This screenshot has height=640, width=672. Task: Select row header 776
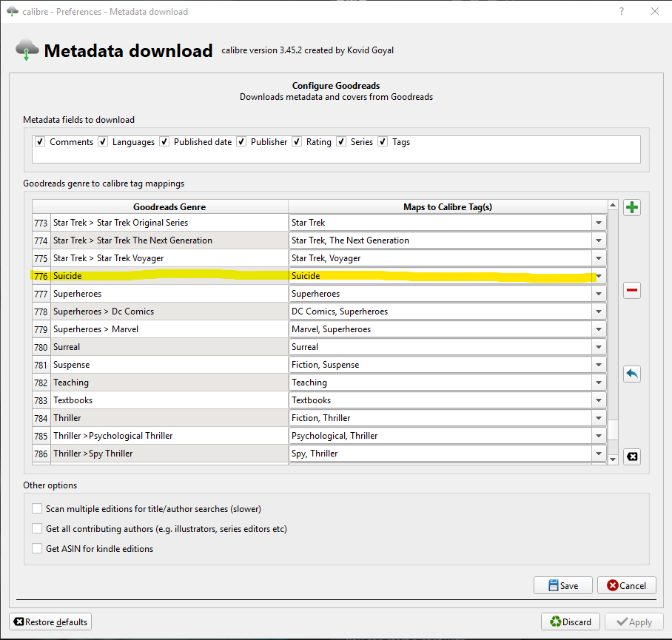click(41, 276)
